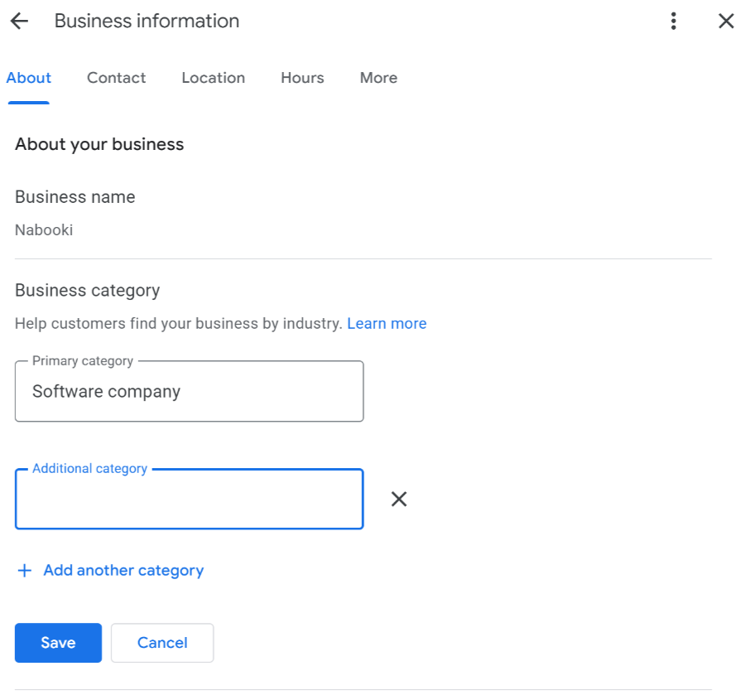The image size is (736, 700).
Task: Follow the Learn more link
Action: 387,323
